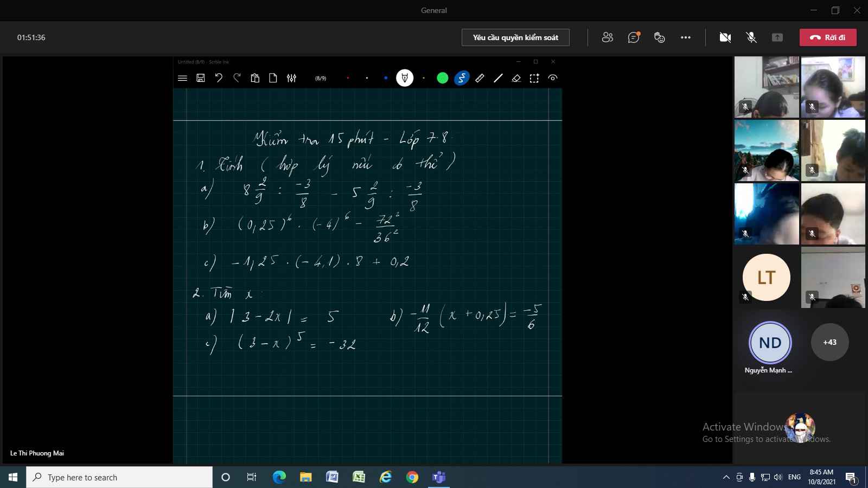Open the More actions ellipsis menu

[686, 37]
